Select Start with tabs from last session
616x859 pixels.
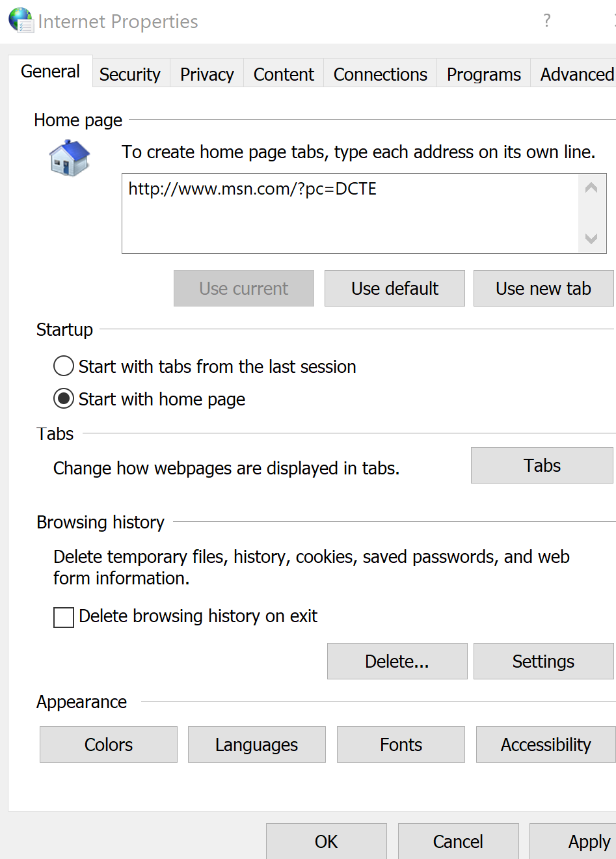click(x=64, y=366)
